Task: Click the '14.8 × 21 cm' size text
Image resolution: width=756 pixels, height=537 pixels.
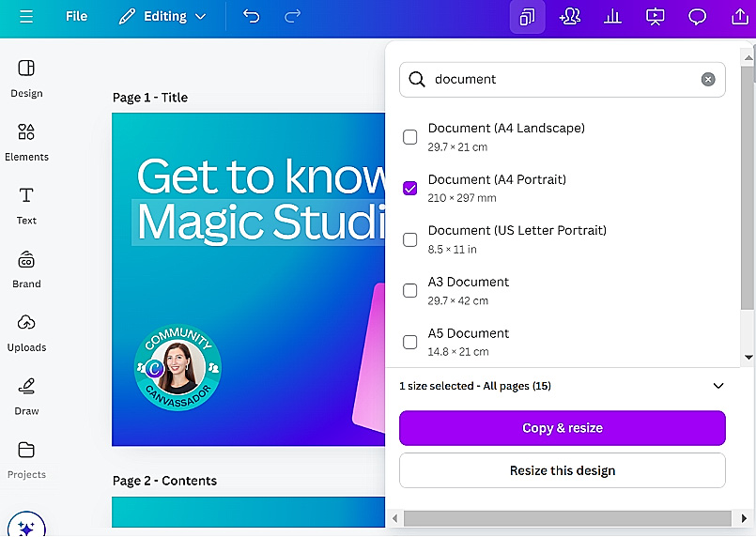Action: coord(458,352)
